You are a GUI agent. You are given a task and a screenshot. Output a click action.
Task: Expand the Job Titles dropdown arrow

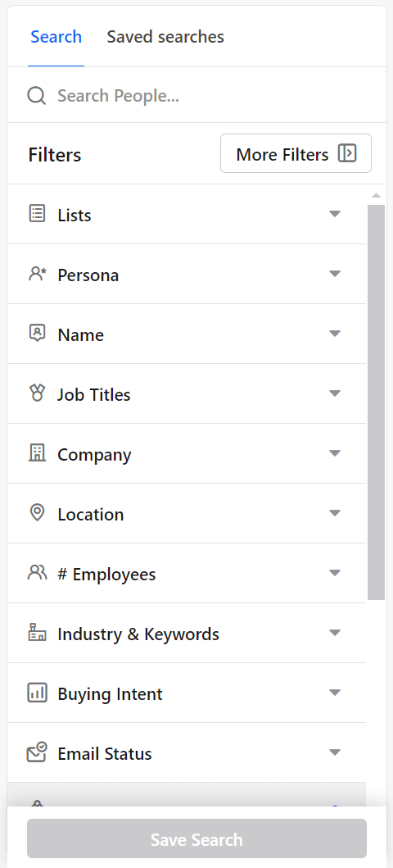coord(334,393)
